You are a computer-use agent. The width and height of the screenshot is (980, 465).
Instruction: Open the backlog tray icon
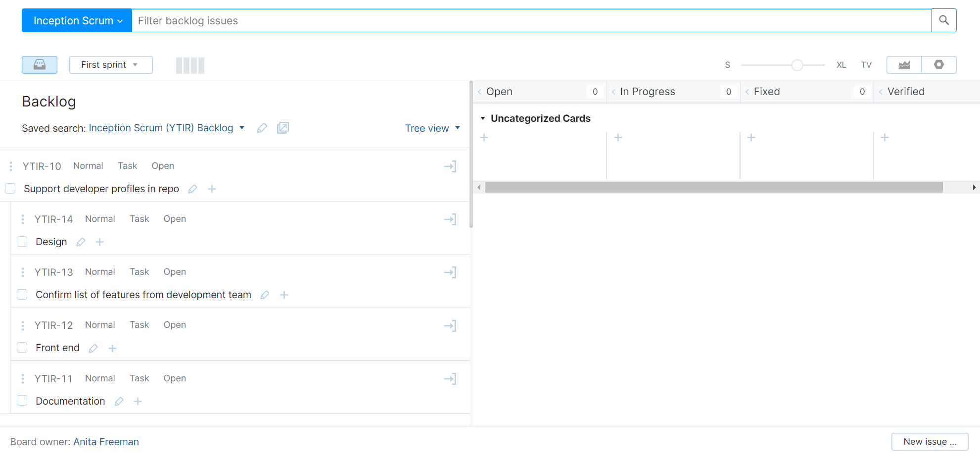[x=39, y=64]
